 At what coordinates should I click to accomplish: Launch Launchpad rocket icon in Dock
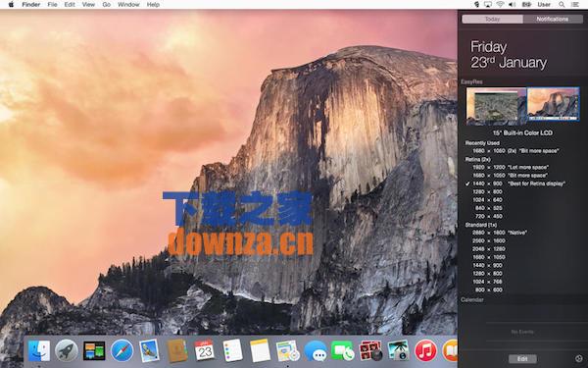[67, 350]
